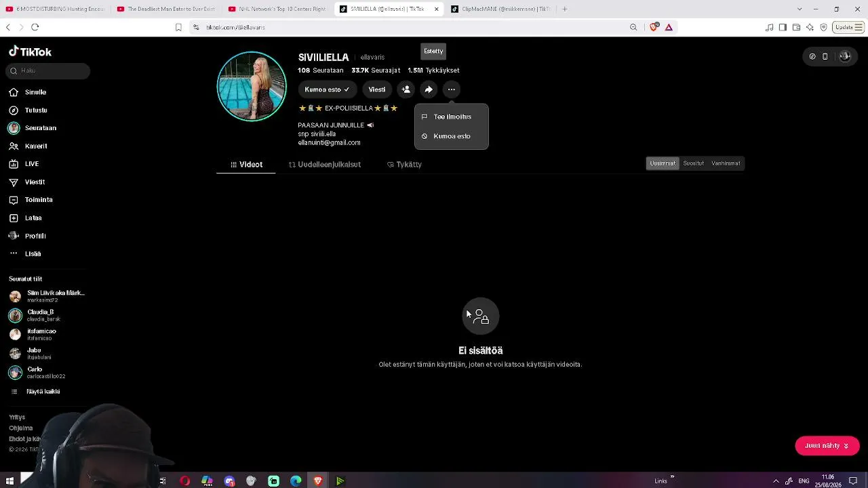Open the Windows Start menu
The height and width of the screenshot is (488, 868).
9,481
